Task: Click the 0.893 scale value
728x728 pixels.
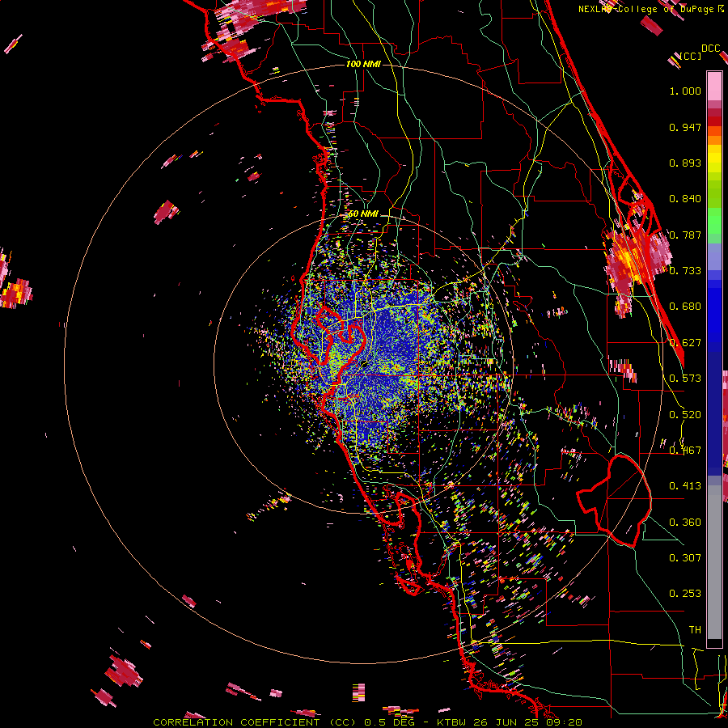Action: click(685, 163)
